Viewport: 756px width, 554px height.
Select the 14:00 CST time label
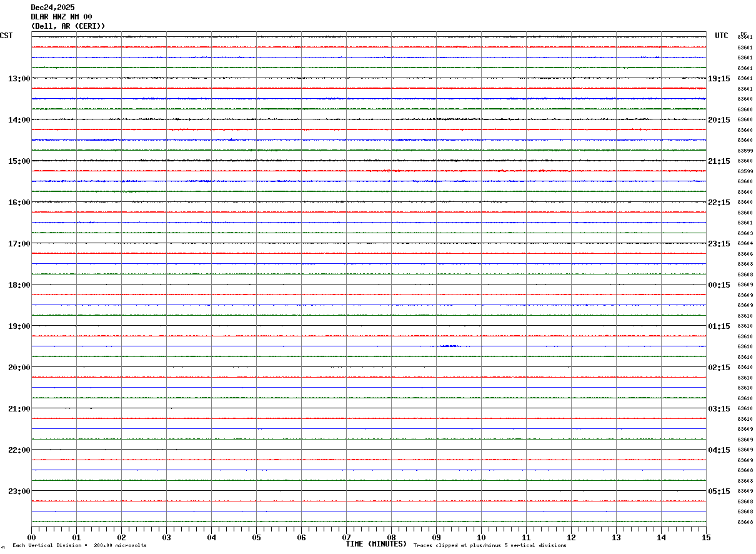(x=19, y=120)
